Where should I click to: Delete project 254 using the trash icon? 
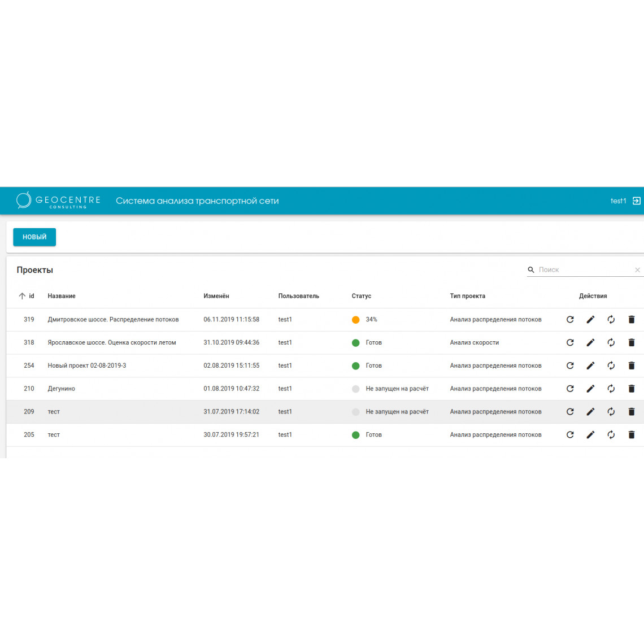tap(632, 365)
